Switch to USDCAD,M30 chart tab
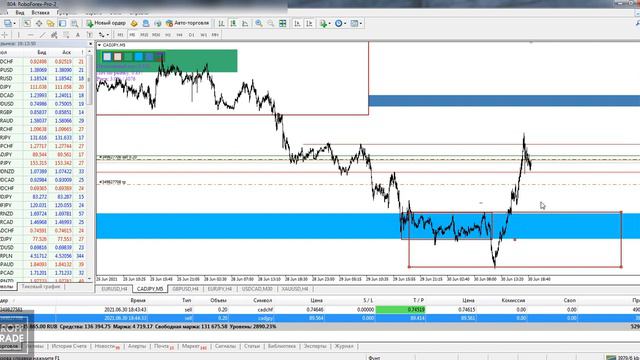640x360 pixels. (x=257, y=289)
